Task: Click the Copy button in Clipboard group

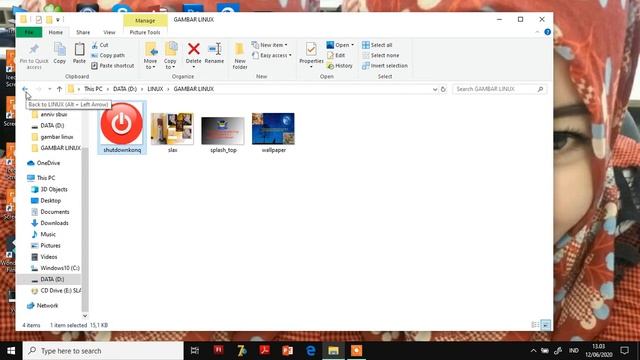Action: [60, 53]
